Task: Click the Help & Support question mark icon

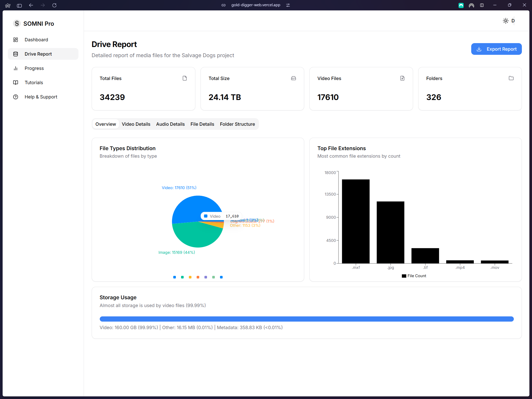Action: coord(16,97)
